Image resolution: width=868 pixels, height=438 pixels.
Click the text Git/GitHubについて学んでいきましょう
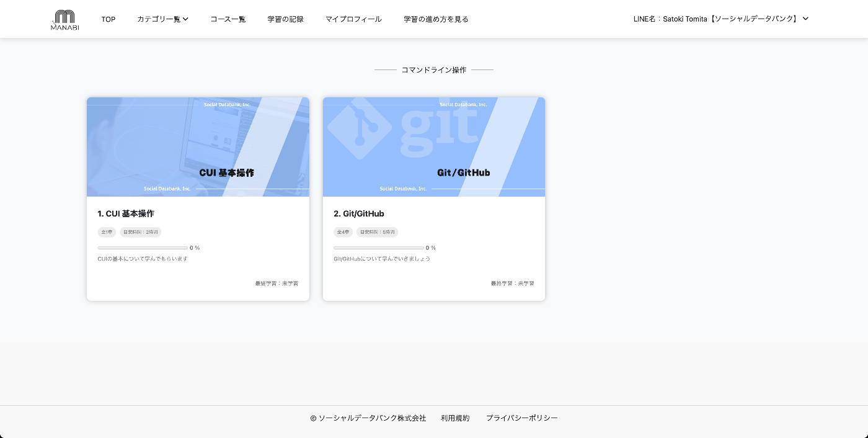coord(382,259)
